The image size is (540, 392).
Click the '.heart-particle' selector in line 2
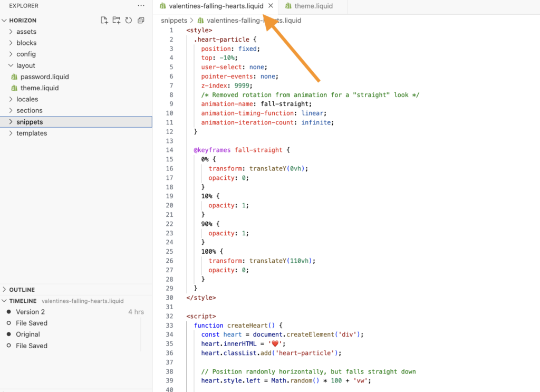click(x=221, y=40)
